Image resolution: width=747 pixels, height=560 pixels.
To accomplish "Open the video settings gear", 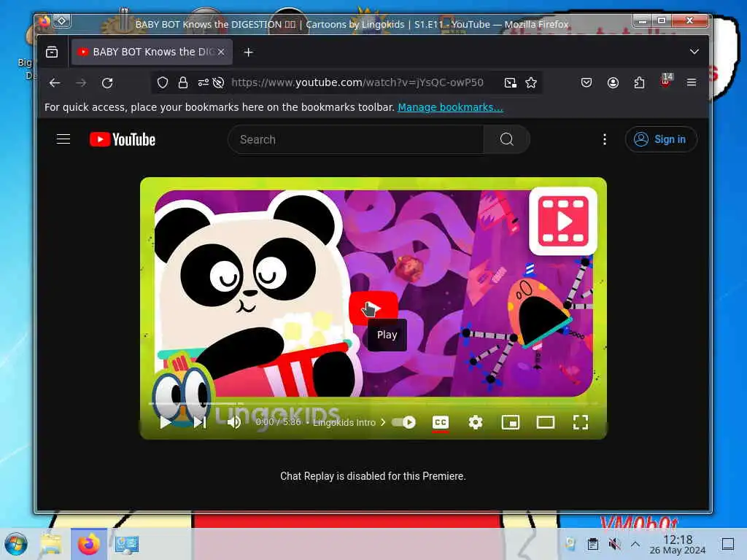I will coord(476,422).
